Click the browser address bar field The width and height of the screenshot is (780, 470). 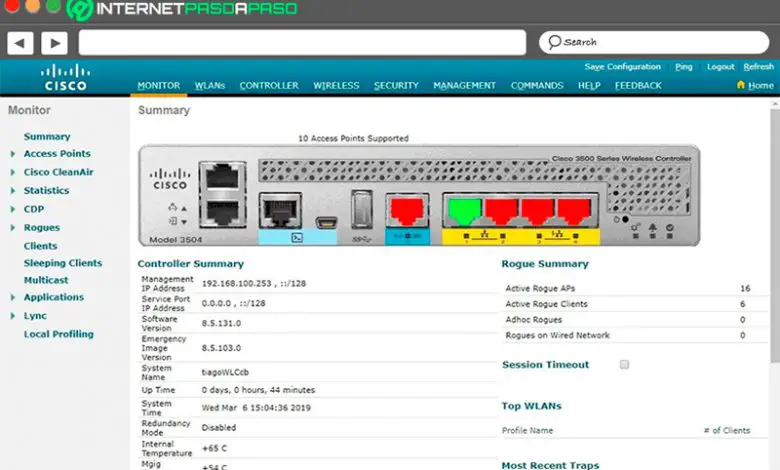[302, 42]
